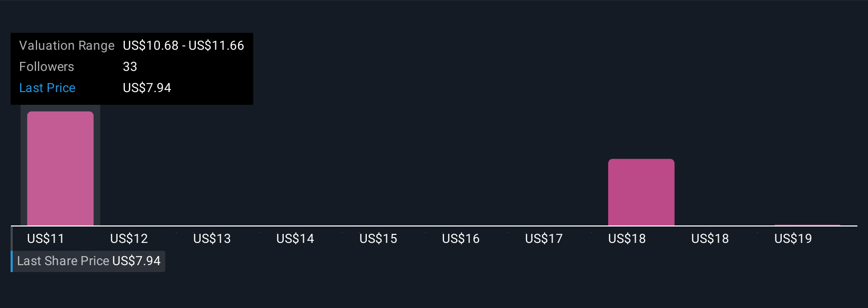868x308 pixels.
Task: Select the US$19 axis label
Action: coord(793,239)
